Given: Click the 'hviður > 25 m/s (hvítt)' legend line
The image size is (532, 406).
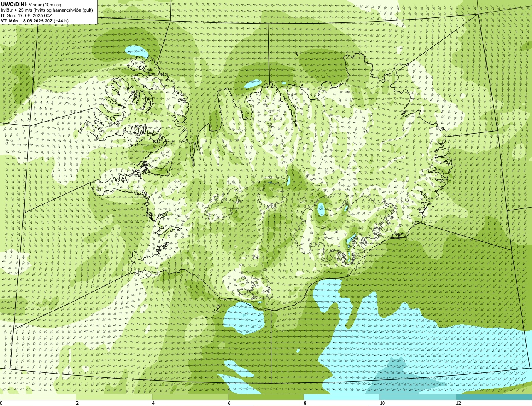Looking at the screenshot, I should pyautogui.click(x=47, y=10).
